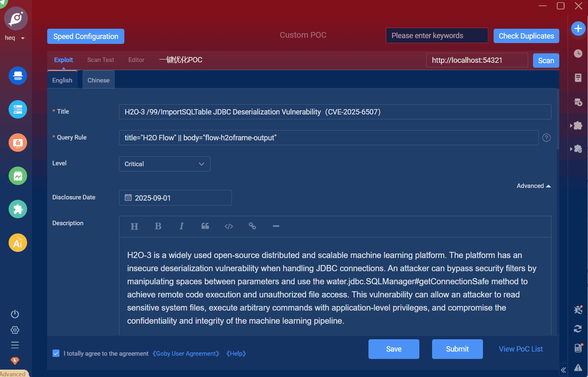Insert a link in the description editor

(252, 226)
